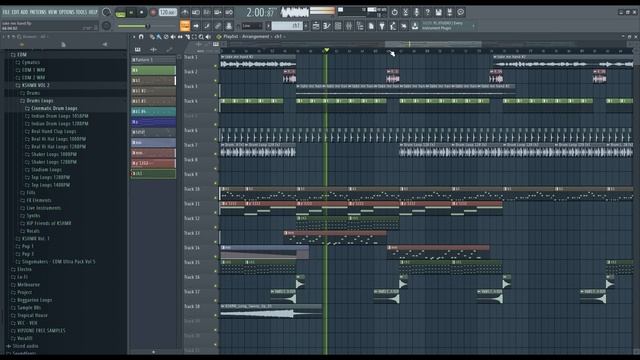This screenshot has height=360, width=640.
Task: Open the Browser view icon
Action: tap(360, 26)
